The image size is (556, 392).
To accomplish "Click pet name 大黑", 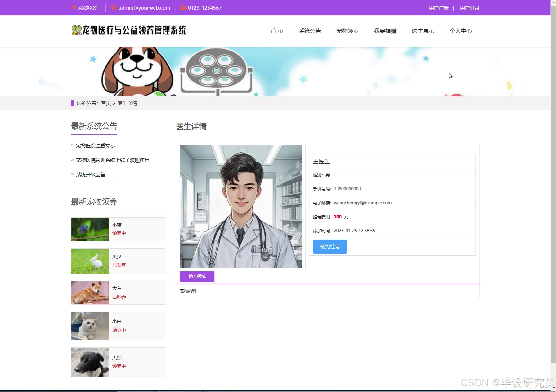I will point(117,358).
